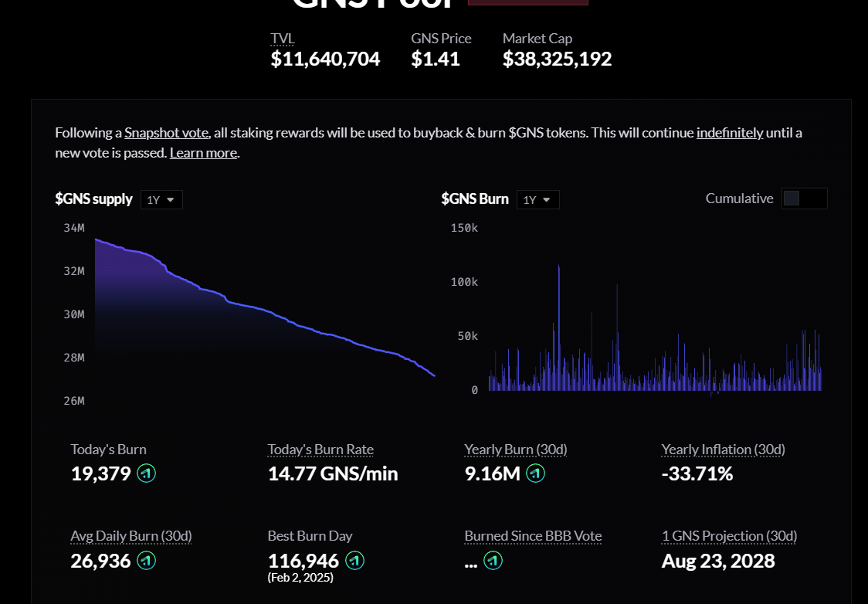Click the green arrow icon next to 116,946

(x=355, y=560)
